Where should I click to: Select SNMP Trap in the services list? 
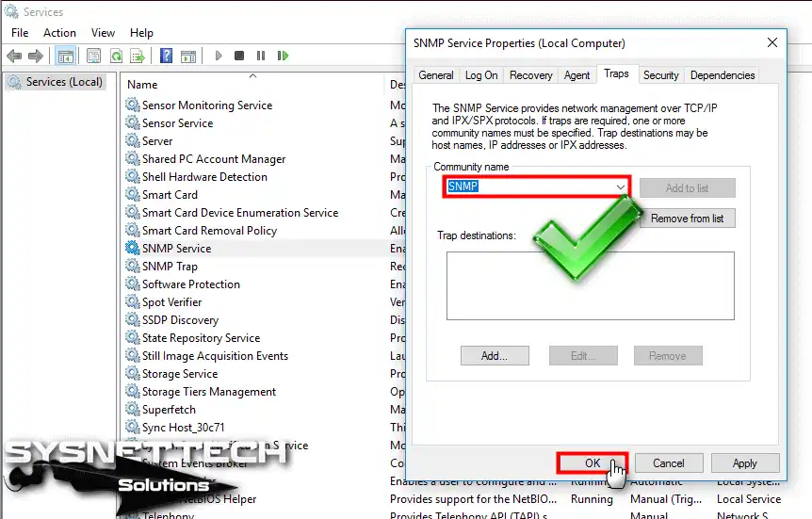[170, 267]
